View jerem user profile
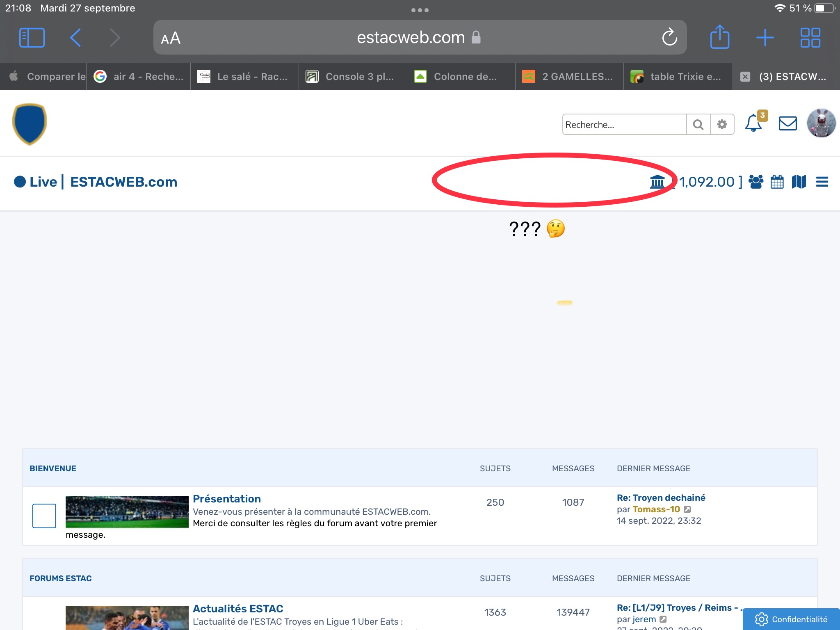The width and height of the screenshot is (840, 630). pyautogui.click(x=644, y=619)
